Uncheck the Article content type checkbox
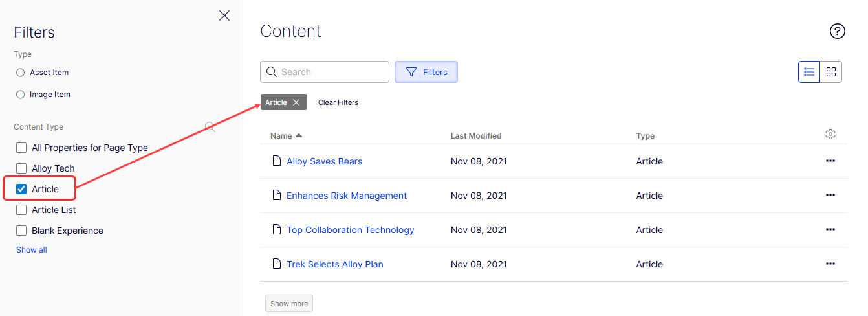The height and width of the screenshot is (316, 868). 21,189
